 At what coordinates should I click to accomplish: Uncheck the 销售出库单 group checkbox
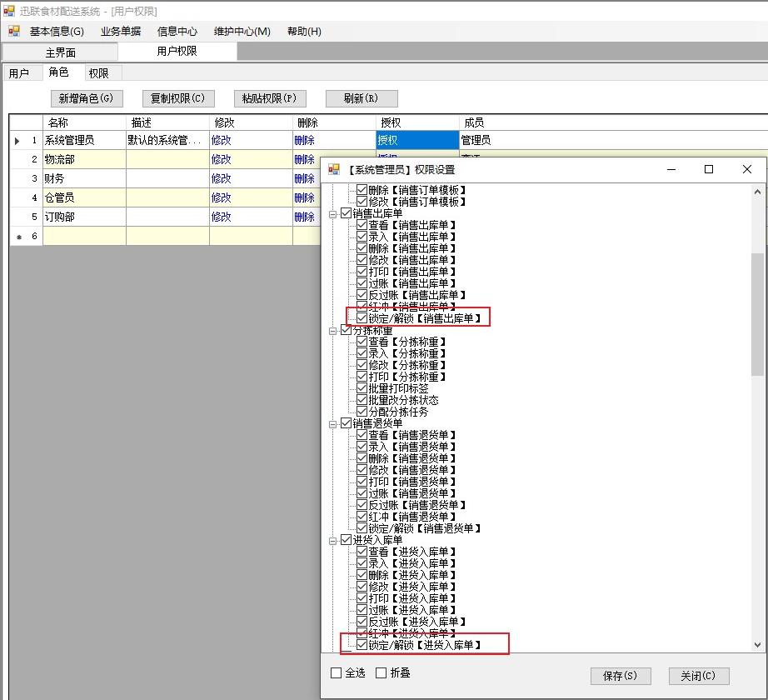pos(347,213)
